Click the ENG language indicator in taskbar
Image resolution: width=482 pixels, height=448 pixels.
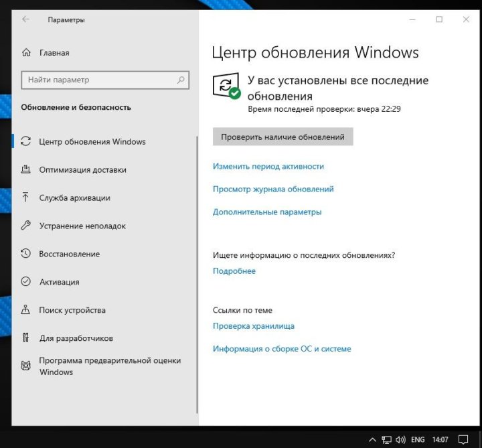(x=418, y=440)
